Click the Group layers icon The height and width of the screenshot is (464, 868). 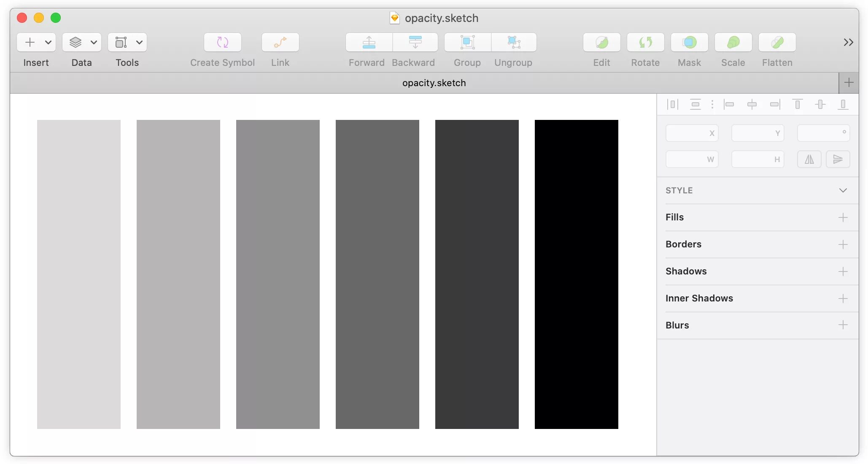pyautogui.click(x=467, y=42)
